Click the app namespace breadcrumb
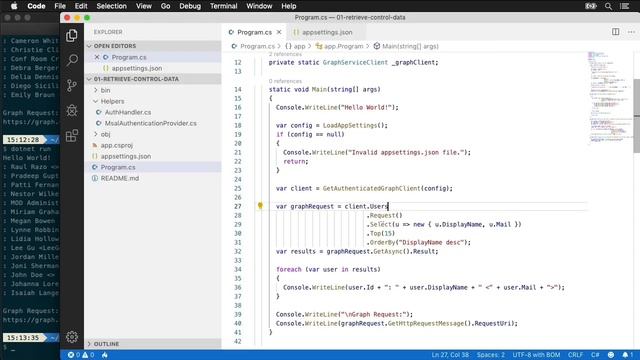Image resolution: width=640 pixels, height=360 pixels. coord(295,46)
